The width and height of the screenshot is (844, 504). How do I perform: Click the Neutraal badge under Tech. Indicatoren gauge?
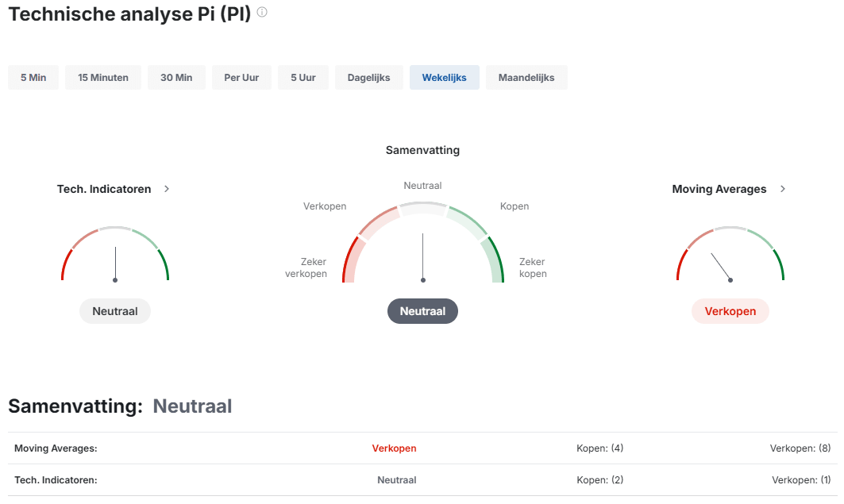coord(115,311)
